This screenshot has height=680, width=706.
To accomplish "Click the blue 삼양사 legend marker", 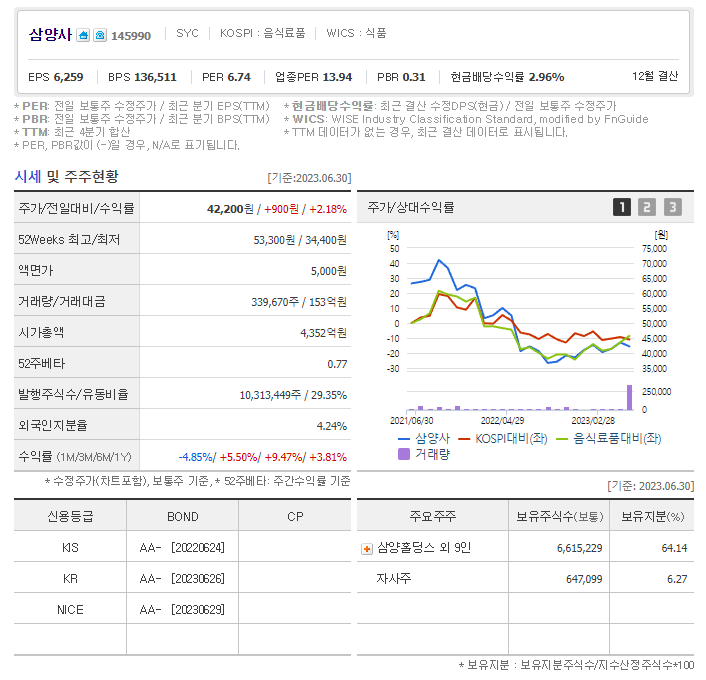I will pyautogui.click(x=404, y=439).
